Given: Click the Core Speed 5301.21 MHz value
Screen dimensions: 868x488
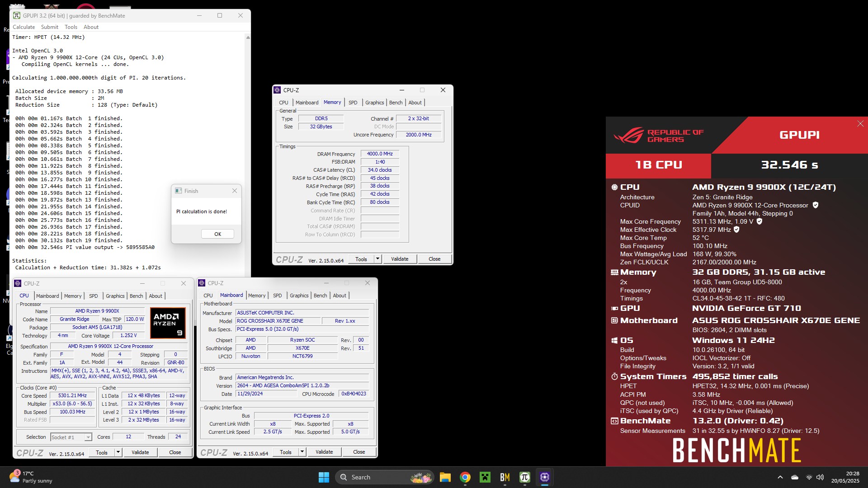Looking at the screenshot, I should (x=72, y=395).
